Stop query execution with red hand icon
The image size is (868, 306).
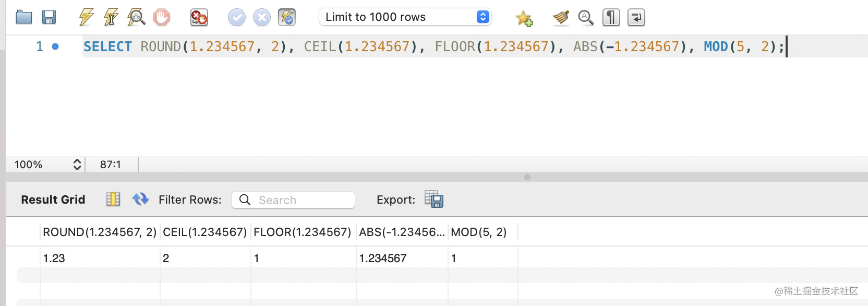click(162, 17)
